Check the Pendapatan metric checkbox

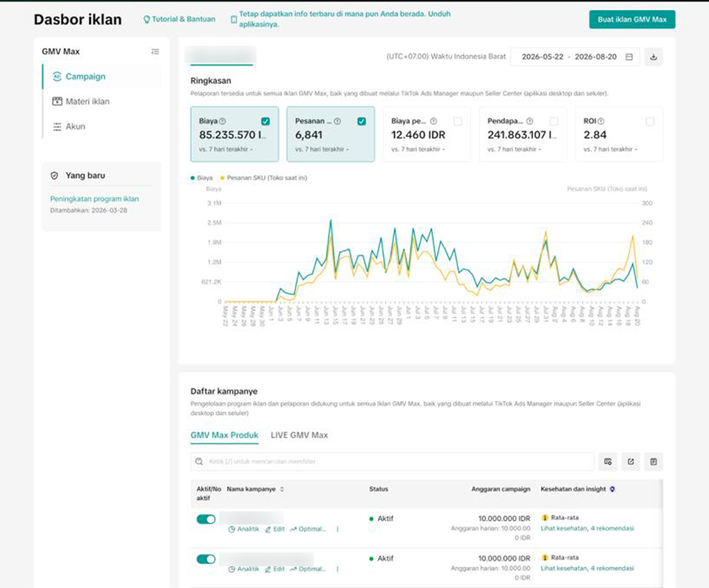click(553, 121)
